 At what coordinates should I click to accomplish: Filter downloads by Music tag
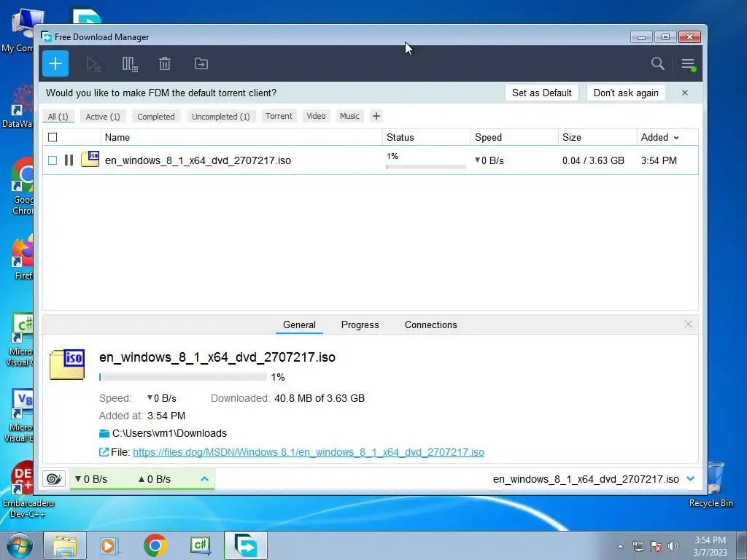[349, 116]
